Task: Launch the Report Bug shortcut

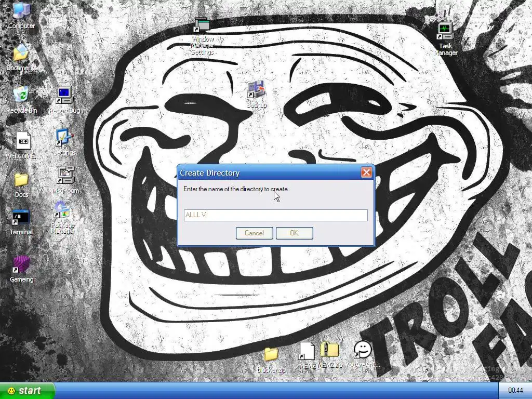Action: (x=64, y=100)
